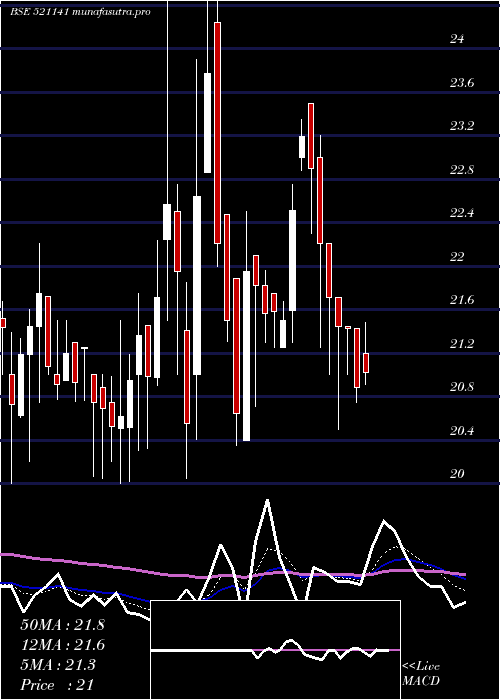Click the 23.2 price axis label
This screenshot has width=500, height=700.
click(462, 126)
